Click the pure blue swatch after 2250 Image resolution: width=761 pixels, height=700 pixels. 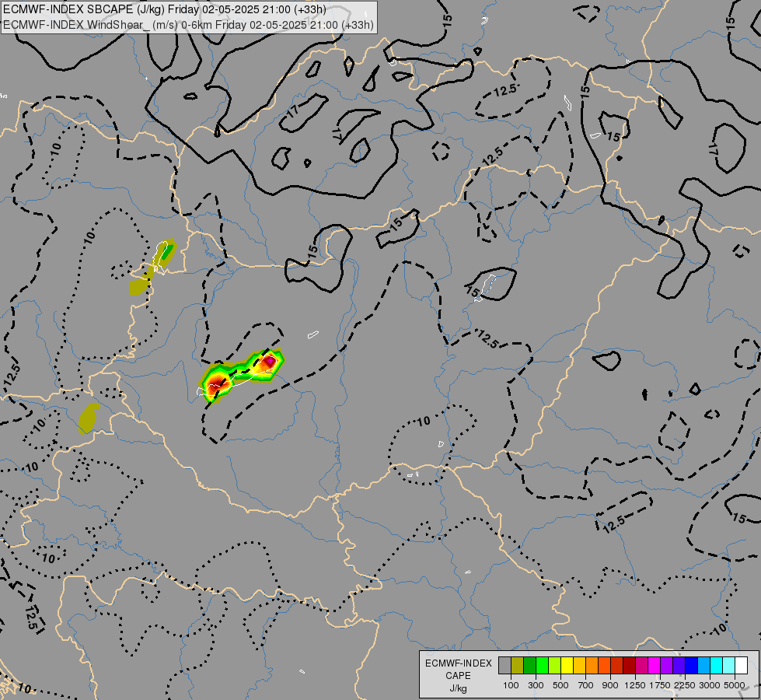pos(692,665)
